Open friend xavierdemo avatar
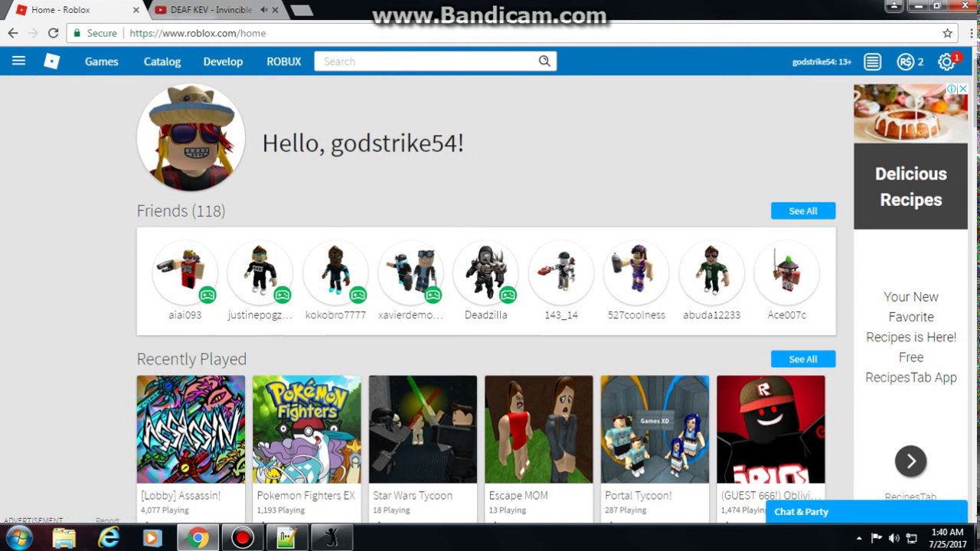Viewport: 980px width, 551px height. click(x=410, y=272)
